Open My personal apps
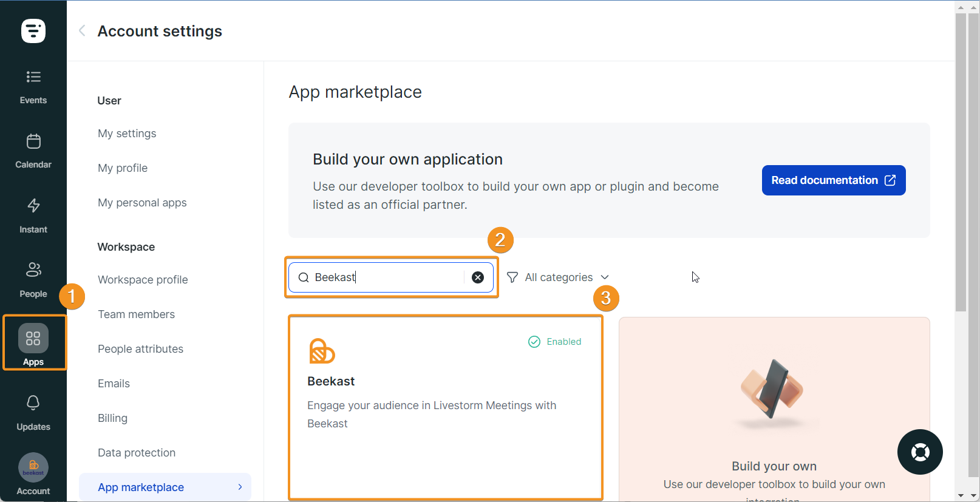Viewport: 980px width, 502px height. click(x=142, y=203)
